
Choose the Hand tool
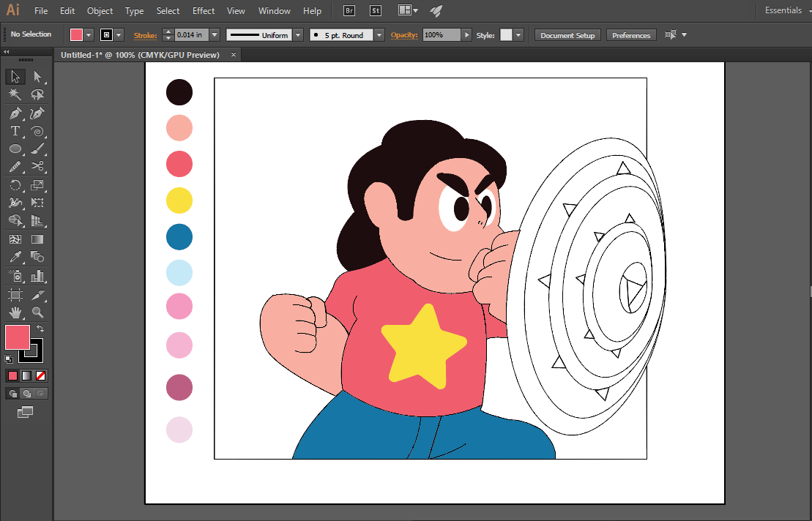15,312
